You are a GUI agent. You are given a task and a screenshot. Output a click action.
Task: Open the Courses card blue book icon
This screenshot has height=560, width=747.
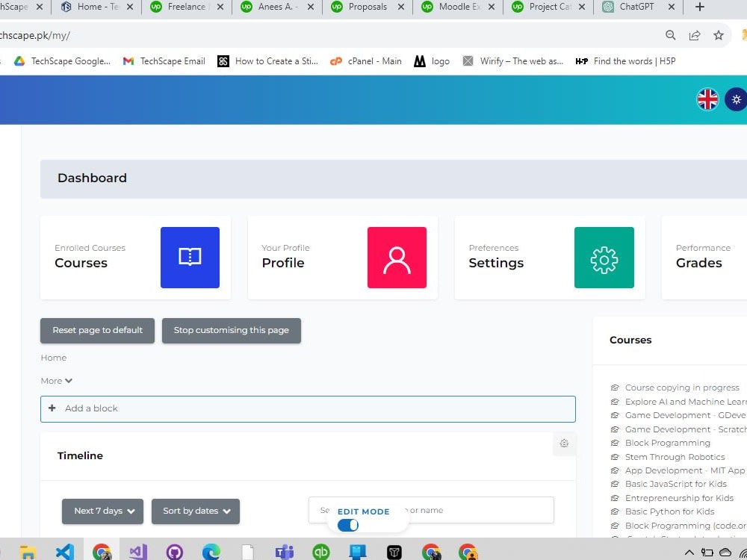click(x=190, y=257)
